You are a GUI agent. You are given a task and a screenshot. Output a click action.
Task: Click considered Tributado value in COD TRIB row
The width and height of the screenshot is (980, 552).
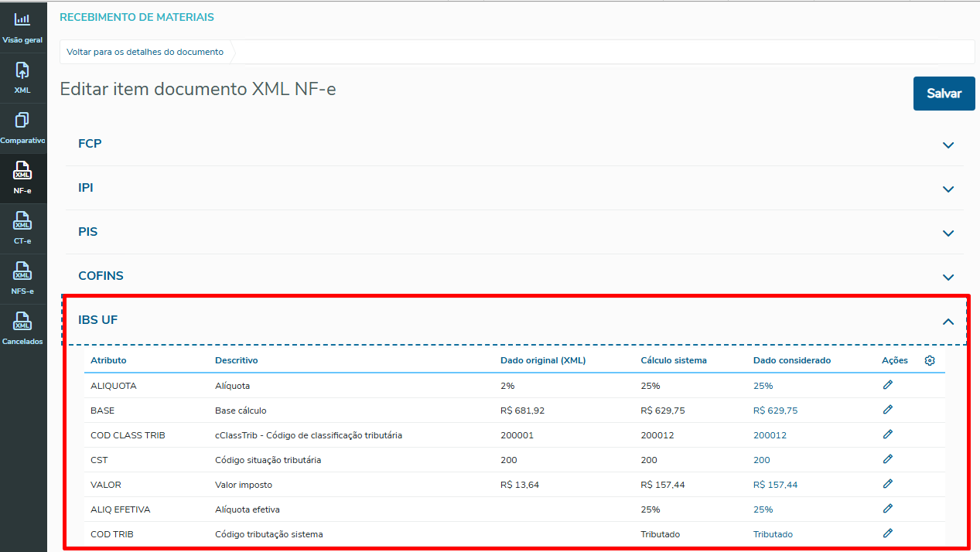click(773, 534)
